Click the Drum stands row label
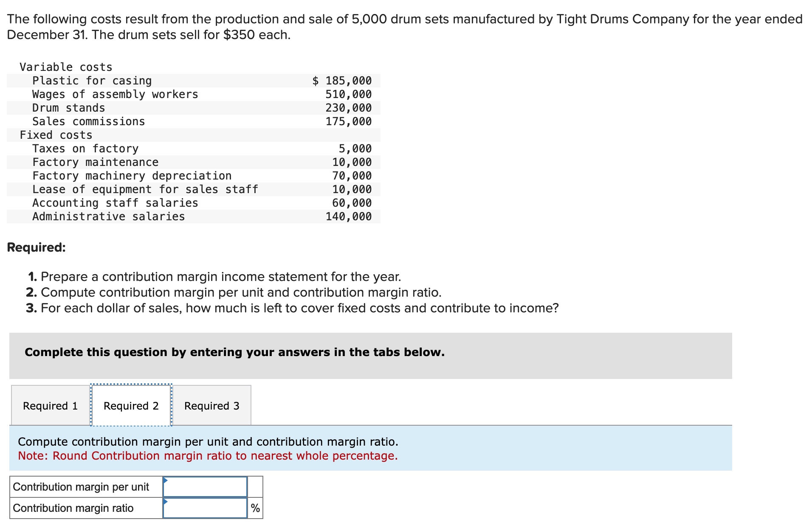This screenshot has width=812, height=522. (x=69, y=108)
